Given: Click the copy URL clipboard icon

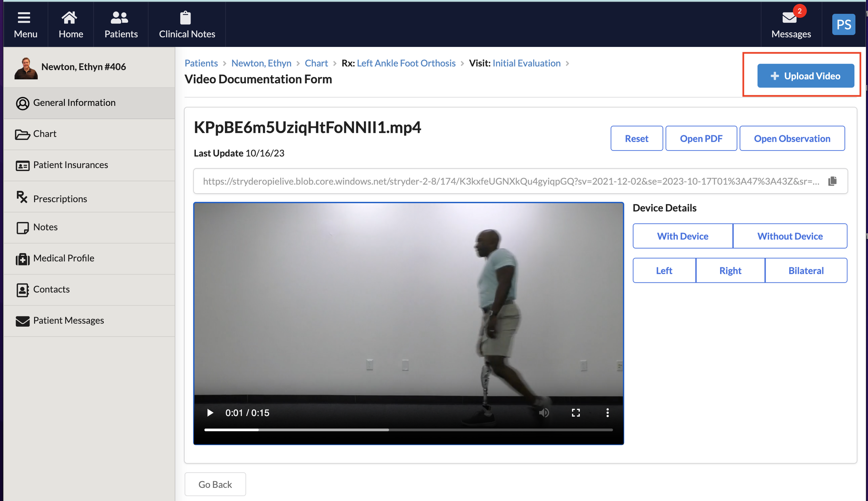Looking at the screenshot, I should [x=832, y=181].
